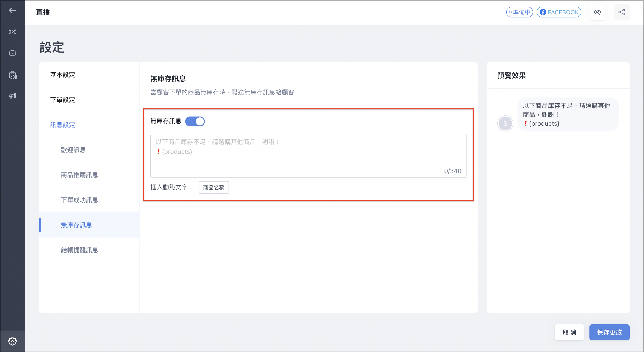
Task: Open the live broadcast icon in sidebar
Action: coord(12,32)
